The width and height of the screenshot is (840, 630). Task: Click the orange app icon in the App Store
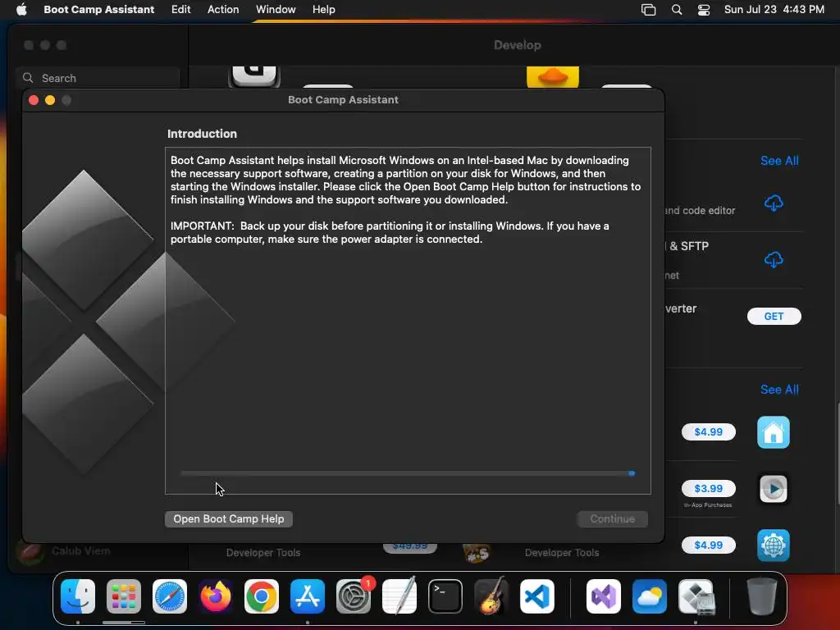tap(553, 76)
